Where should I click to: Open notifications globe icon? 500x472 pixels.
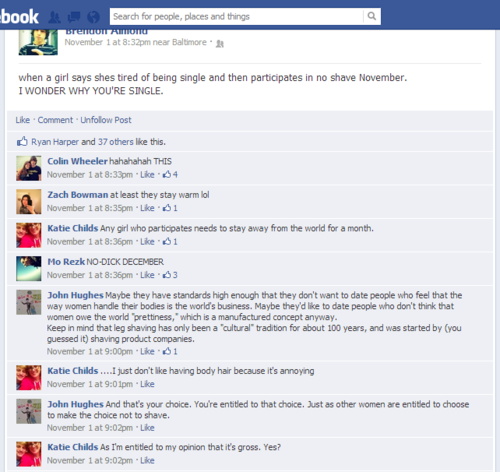tap(93, 17)
